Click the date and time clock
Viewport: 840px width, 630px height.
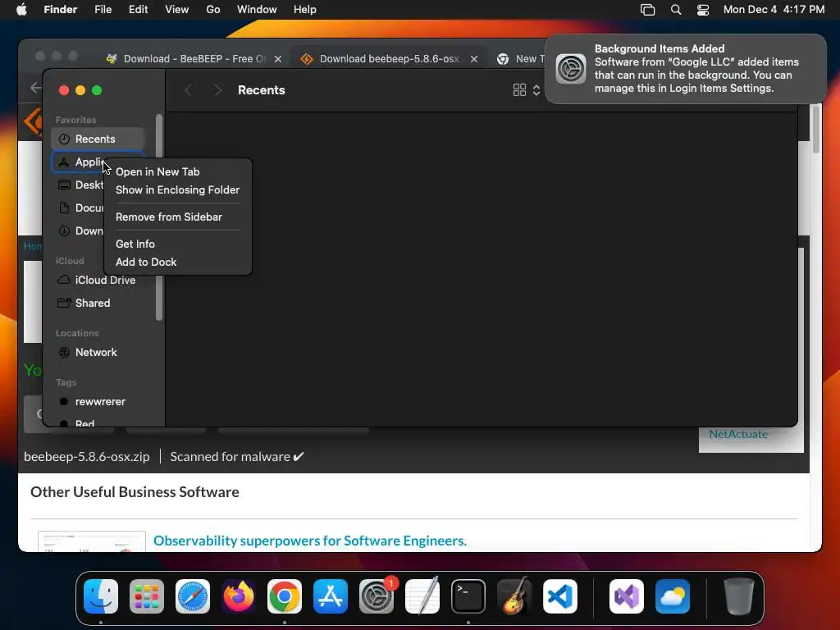pyautogui.click(x=774, y=10)
